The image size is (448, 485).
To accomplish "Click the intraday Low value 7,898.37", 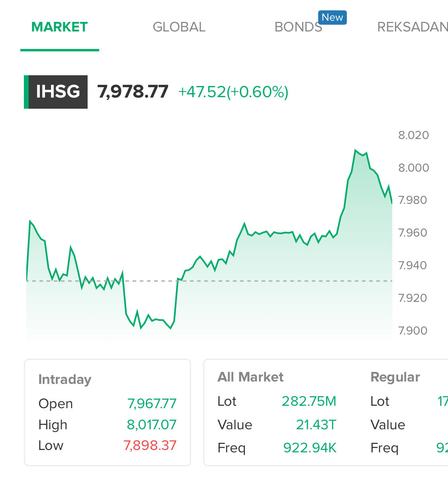I will pyautogui.click(x=150, y=446).
